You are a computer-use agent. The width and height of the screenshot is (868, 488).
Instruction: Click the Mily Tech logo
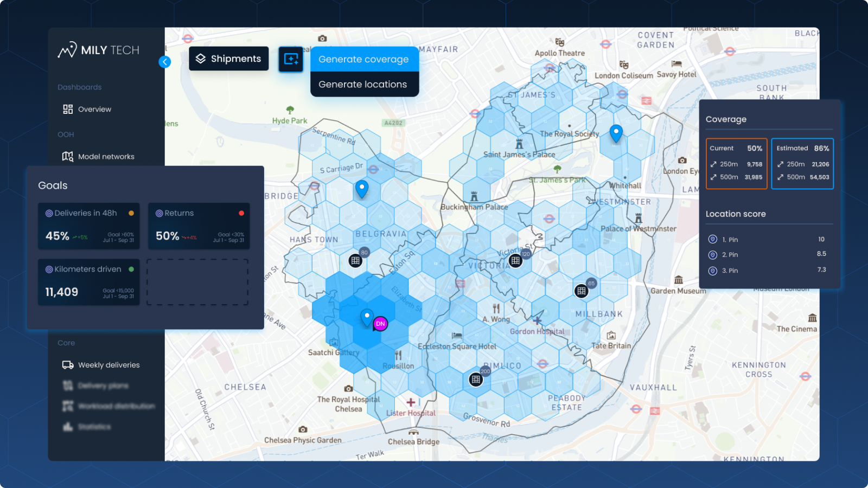[x=99, y=50]
